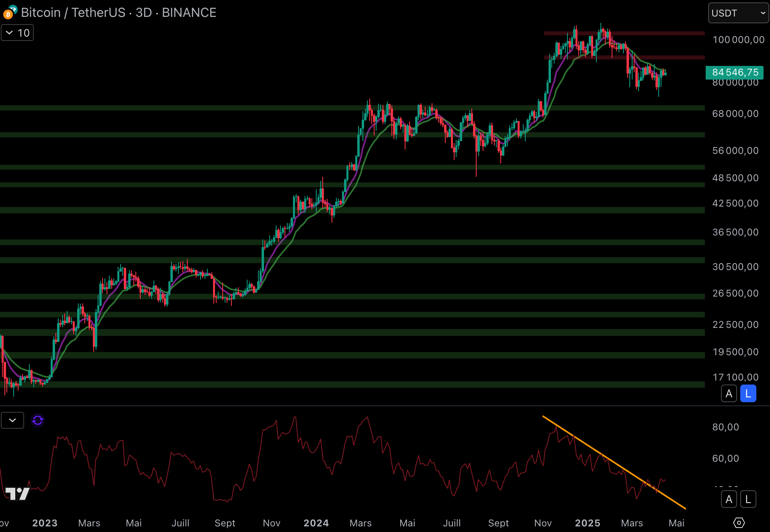Select the green support band near 42 500
Image resolution: width=770 pixels, height=532 pixels.
(x=241, y=210)
